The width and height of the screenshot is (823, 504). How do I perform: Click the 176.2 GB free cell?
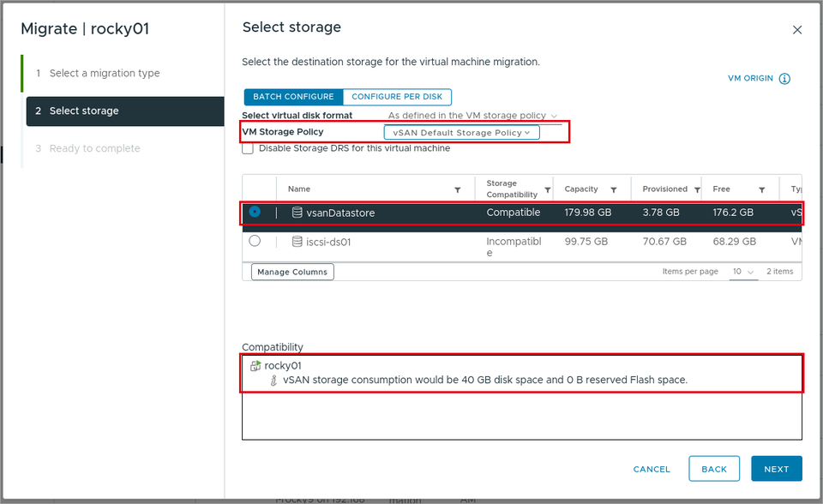tap(733, 213)
